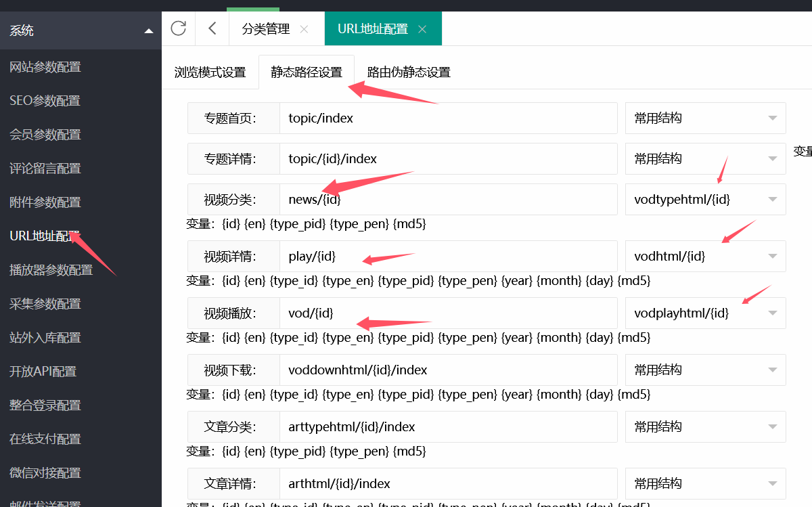
Task: Select 采集参数配置 in the sidebar
Action: 45,304
